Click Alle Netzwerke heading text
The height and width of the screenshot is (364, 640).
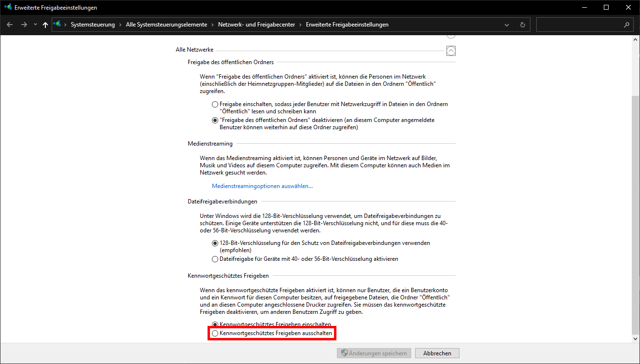tap(195, 50)
